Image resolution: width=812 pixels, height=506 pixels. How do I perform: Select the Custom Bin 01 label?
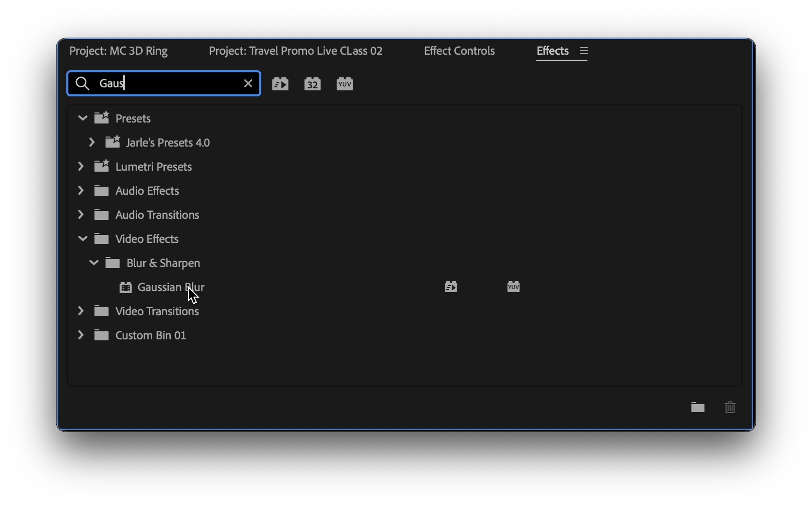coord(151,335)
